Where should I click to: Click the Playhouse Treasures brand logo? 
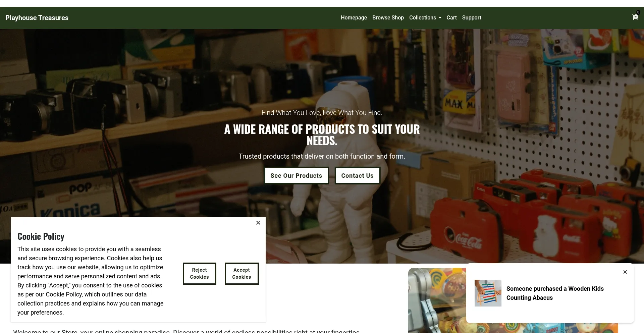click(x=37, y=18)
